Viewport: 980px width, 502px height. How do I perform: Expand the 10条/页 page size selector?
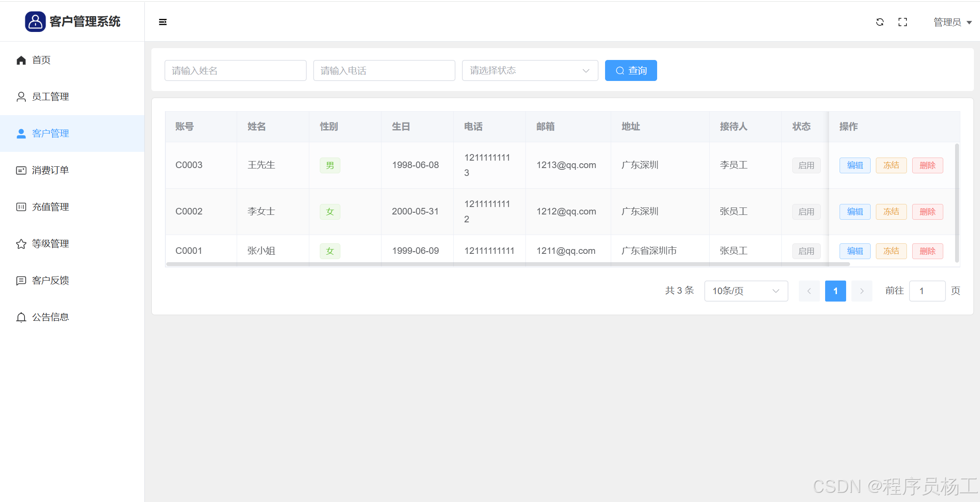(745, 291)
